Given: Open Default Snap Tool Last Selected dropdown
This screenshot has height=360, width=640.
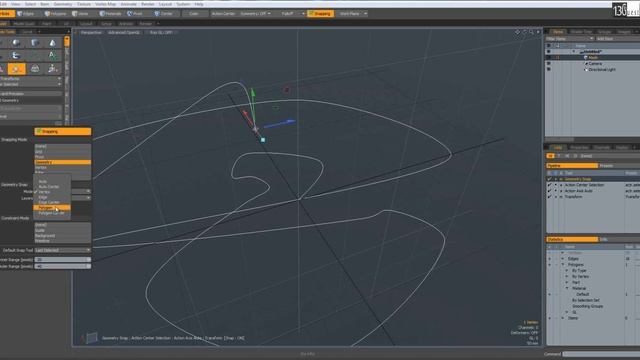Looking at the screenshot, I should pos(62,250).
